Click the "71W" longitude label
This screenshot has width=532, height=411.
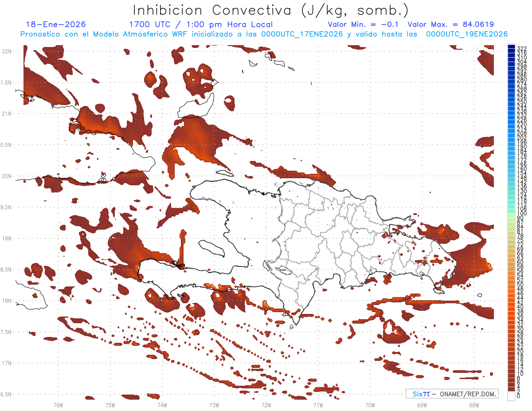coord(318,405)
